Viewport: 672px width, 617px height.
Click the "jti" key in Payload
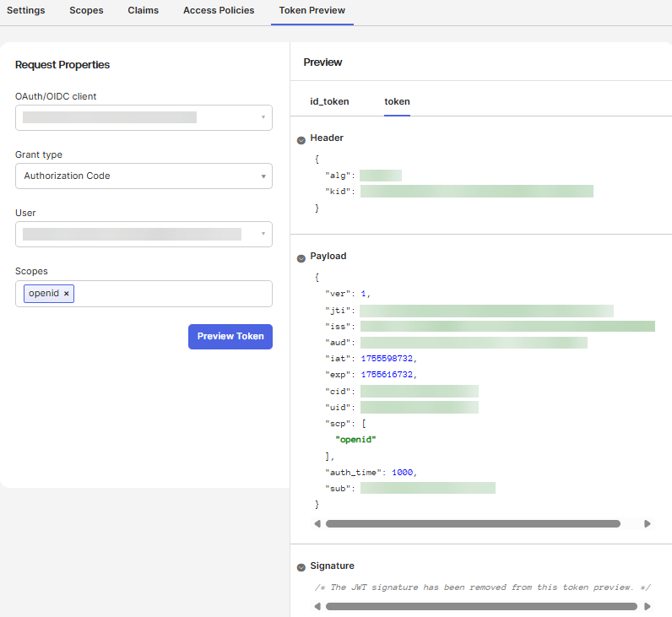click(x=338, y=311)
